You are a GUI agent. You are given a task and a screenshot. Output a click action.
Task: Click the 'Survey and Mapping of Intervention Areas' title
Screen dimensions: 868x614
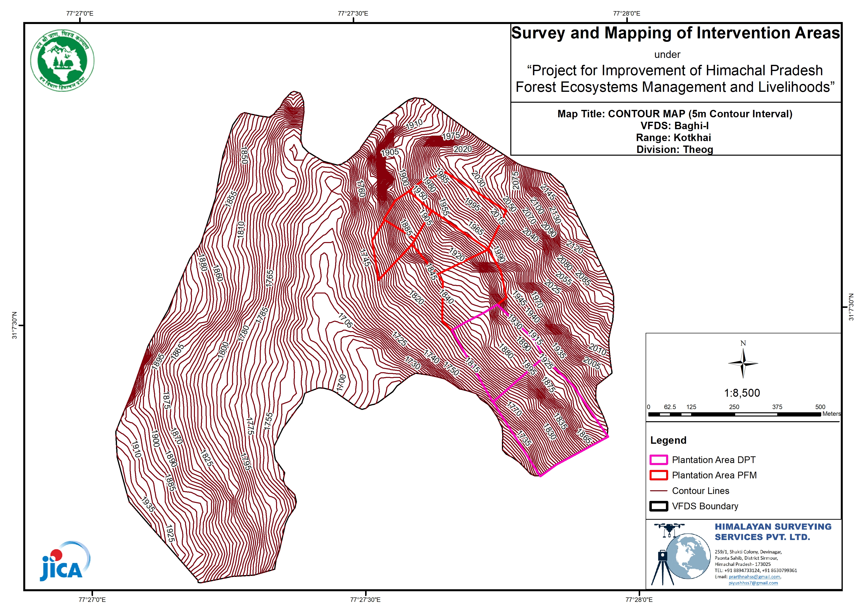[675, 32]
